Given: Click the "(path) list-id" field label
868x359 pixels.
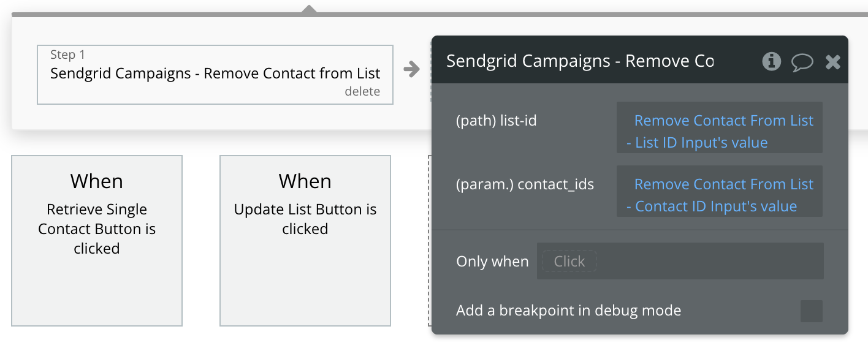Looking at the screenshot, I should pyautogui.click(x=496, y=120).
